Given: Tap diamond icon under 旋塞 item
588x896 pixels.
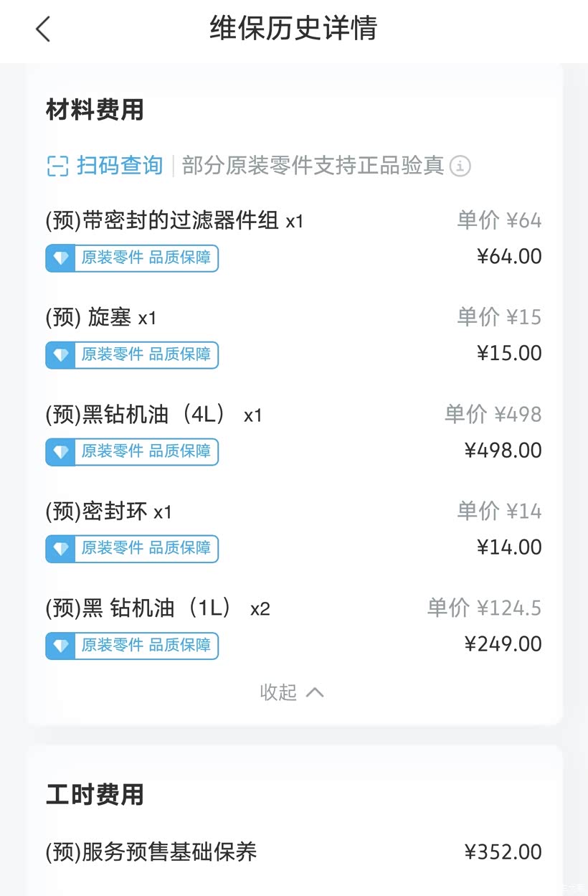Looking at the screenshot, I should pyautogui.click(x=61, y=355).
